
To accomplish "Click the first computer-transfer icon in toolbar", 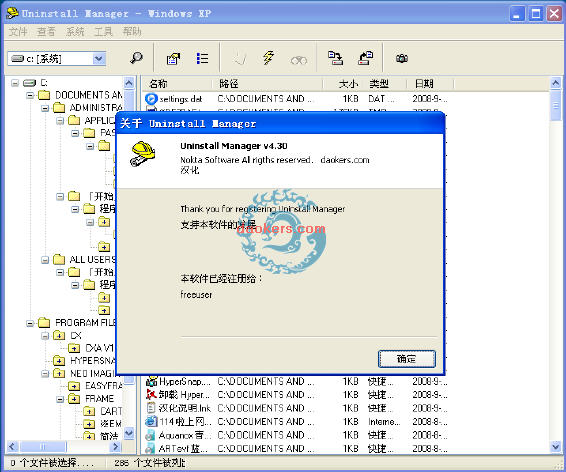I will [335, 58].
